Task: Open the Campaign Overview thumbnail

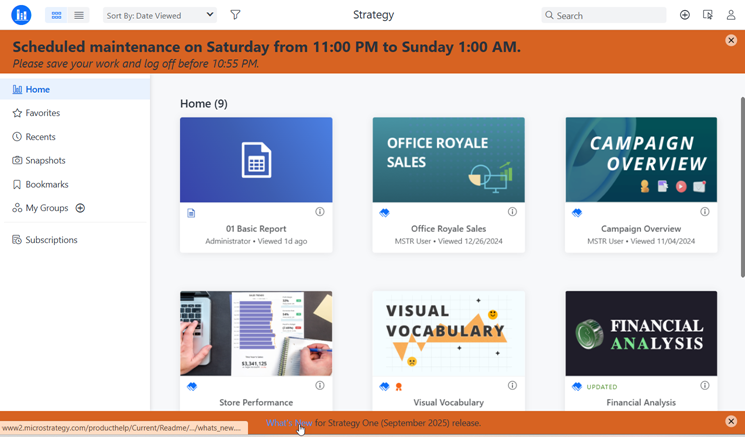Action: click(641, 160)
